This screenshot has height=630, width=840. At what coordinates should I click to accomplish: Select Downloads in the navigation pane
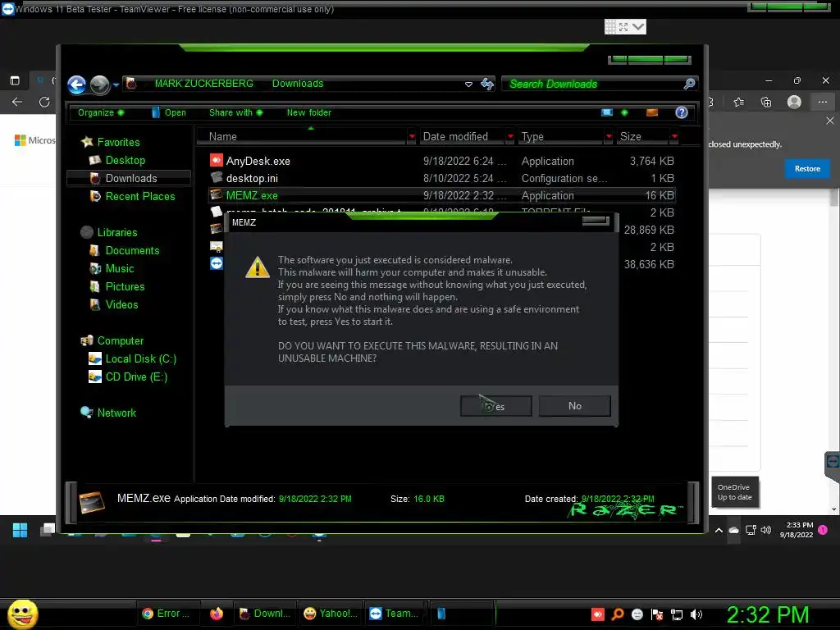(x=129, y=178)
